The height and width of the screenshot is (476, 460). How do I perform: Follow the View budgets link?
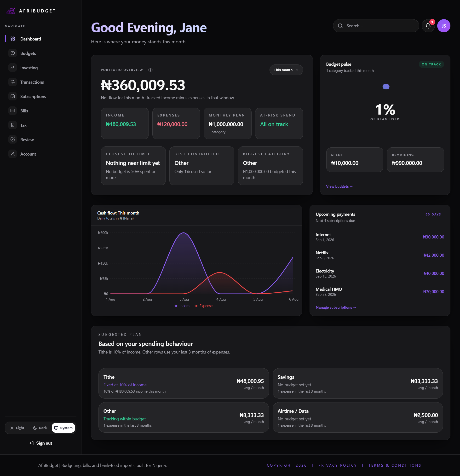(339, 186)
